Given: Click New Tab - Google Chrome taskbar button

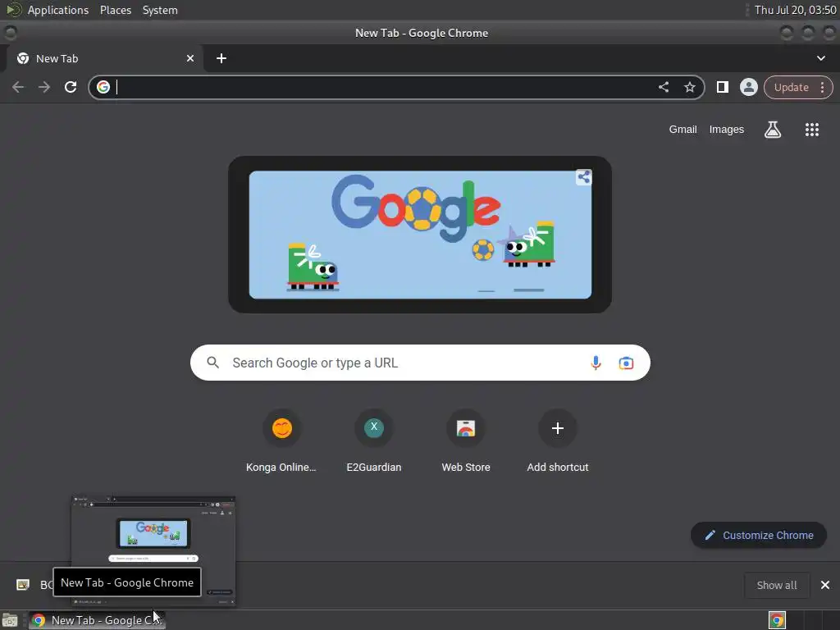Looking at the screenshot, I should click(x=97, y=620).
